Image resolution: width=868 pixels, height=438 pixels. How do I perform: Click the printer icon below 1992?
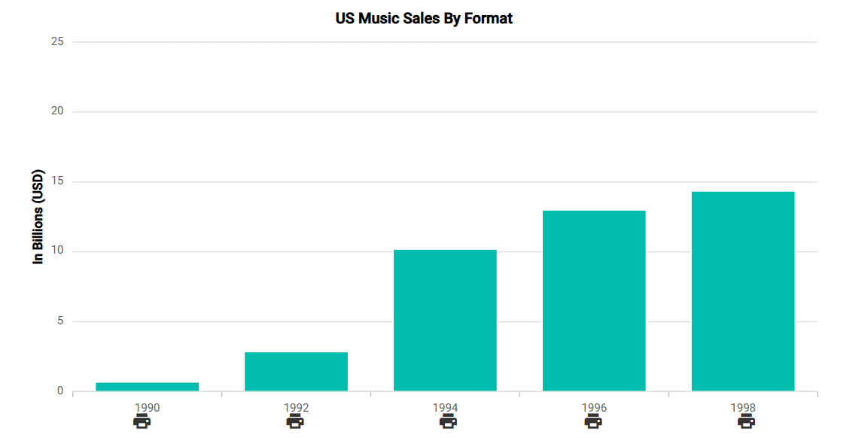pos(295,421)
